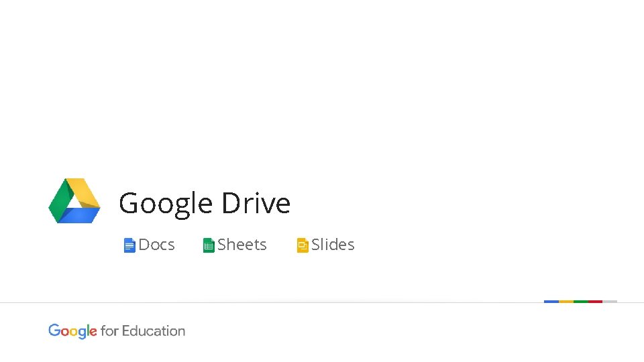Select the word 'Google' in the title
Viewport: 644px width, 362px height.
click(x=165, y=203)
